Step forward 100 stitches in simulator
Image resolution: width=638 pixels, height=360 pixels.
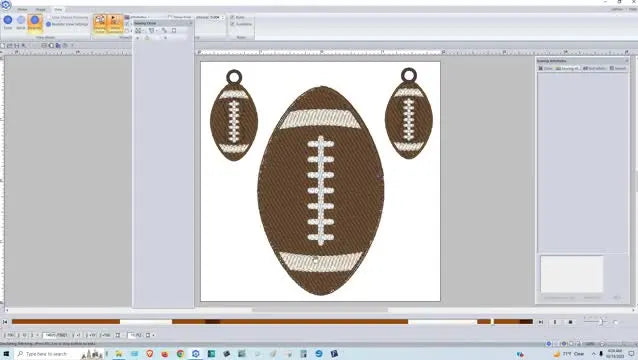(x=105, y=335)
